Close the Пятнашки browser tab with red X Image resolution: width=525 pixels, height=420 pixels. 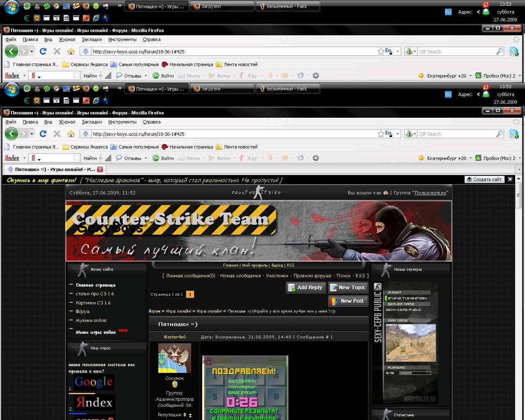[x=100, y=169]
